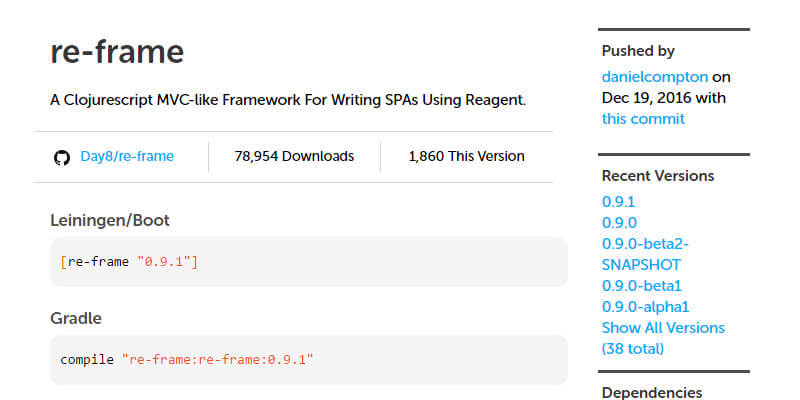The height and width of the screenshot is (400, 800).
Task: Click the Leiningen/Boot dependency code box
Action: coord(308,262)
